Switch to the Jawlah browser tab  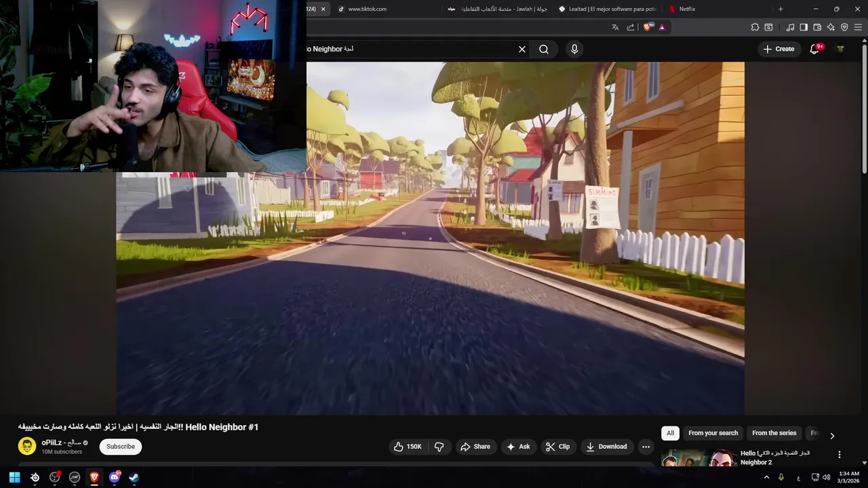tap(497, 9)
